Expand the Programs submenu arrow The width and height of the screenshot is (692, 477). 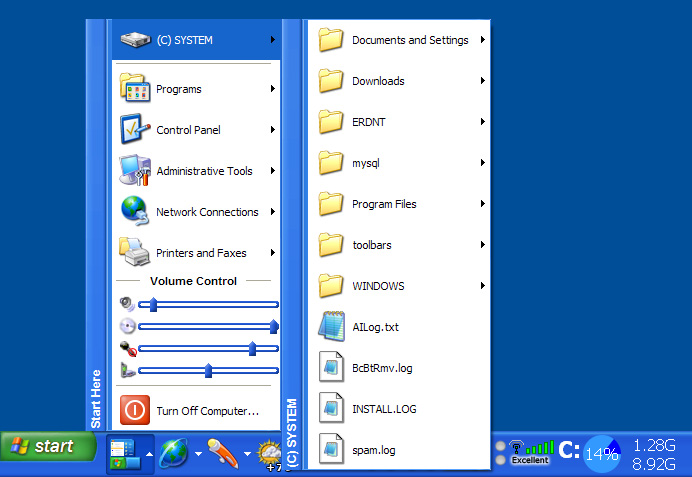(273, 89)
